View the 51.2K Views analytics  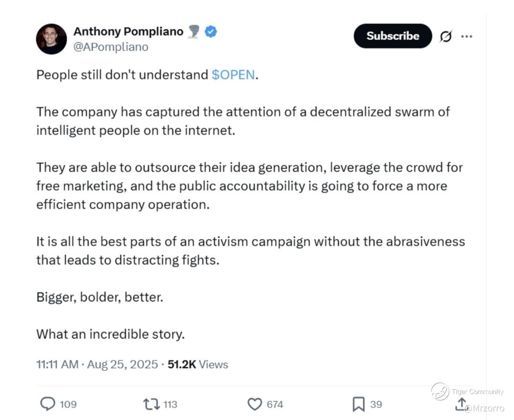[x=198, y=364]
